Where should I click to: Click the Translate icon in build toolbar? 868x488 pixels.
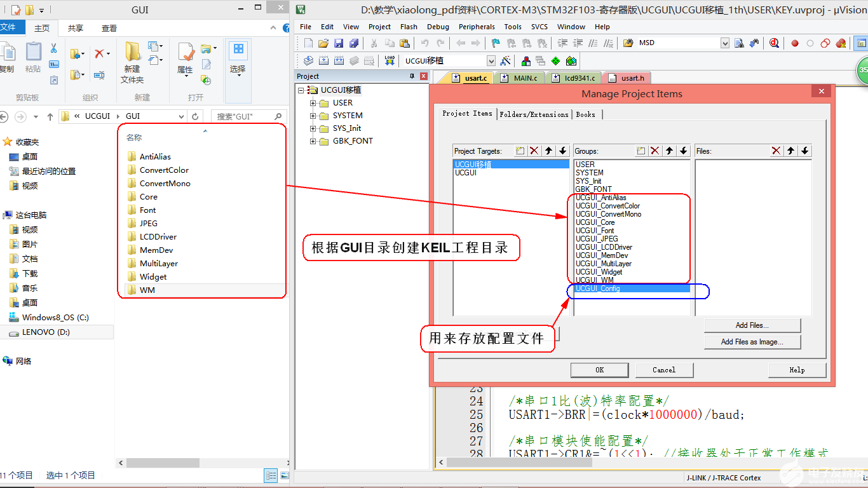click(308, 61)
